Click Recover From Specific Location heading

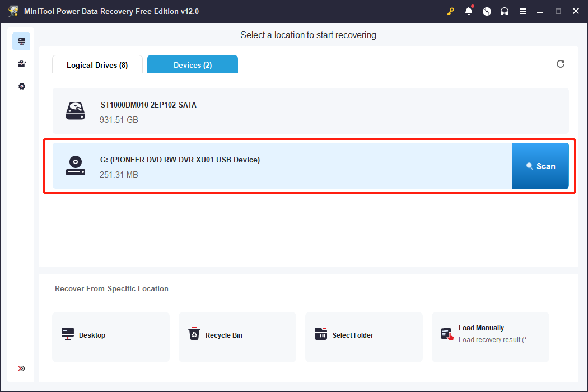point(111,288)
